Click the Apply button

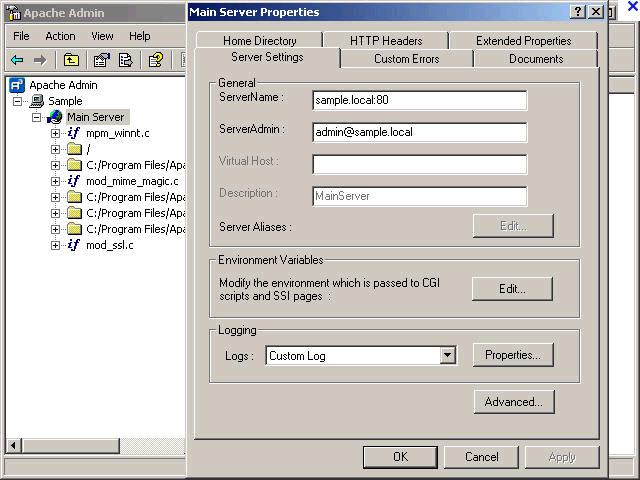[x=562, y=457]
